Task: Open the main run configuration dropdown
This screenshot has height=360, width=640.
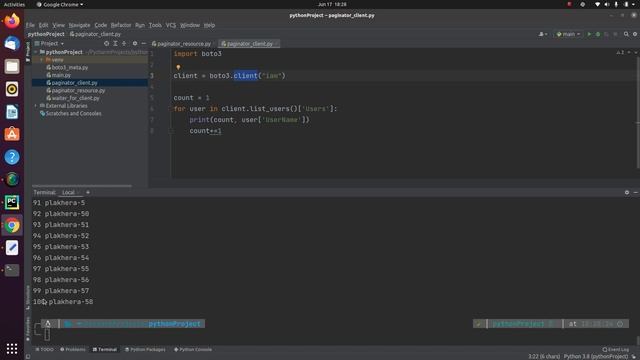Action: 568,34
